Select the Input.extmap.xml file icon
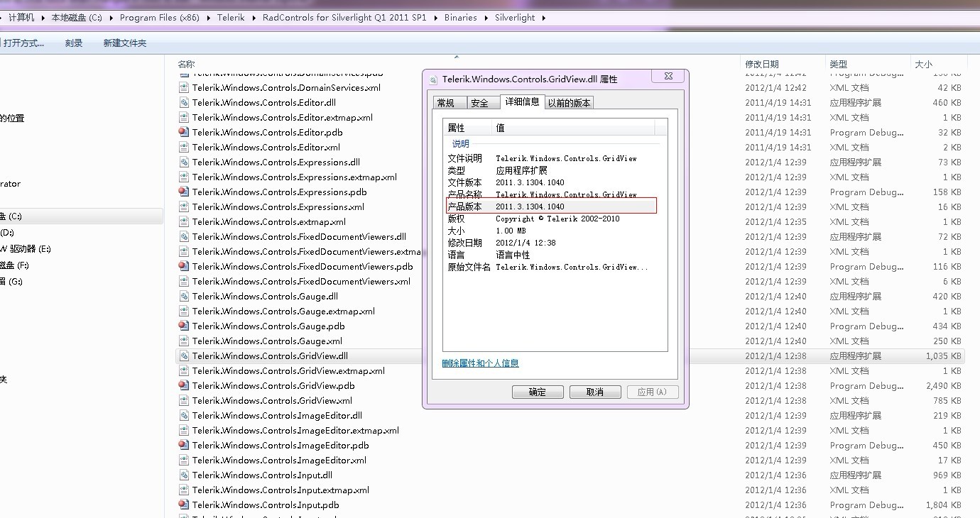This screenshot has width=980, height=518. [x=184, y=490]
